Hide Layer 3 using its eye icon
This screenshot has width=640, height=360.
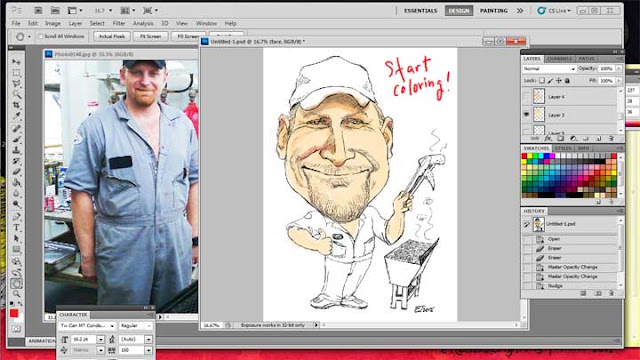pyautogui.click(x=527, y=115)
